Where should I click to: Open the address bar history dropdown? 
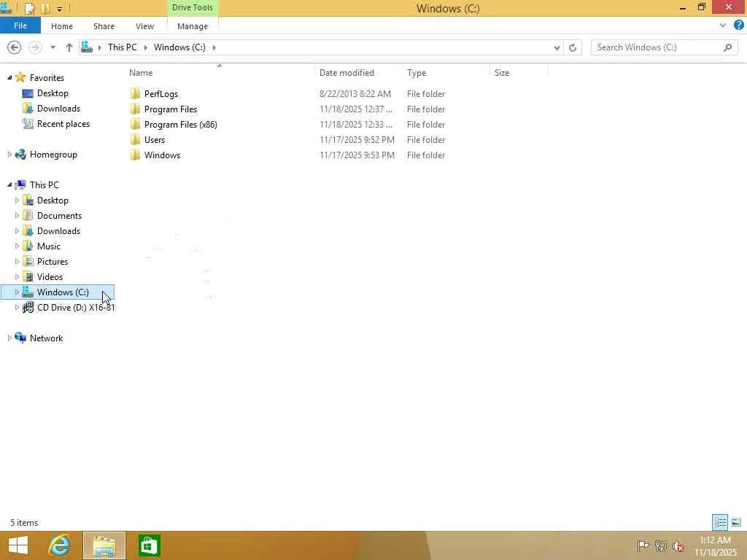(x=557, y=47)
